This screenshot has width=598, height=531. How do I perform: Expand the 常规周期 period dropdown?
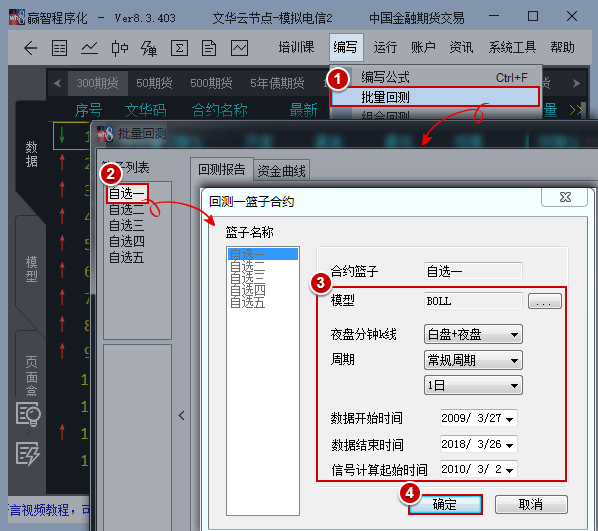pyautogui.click(x=473, y=360)
